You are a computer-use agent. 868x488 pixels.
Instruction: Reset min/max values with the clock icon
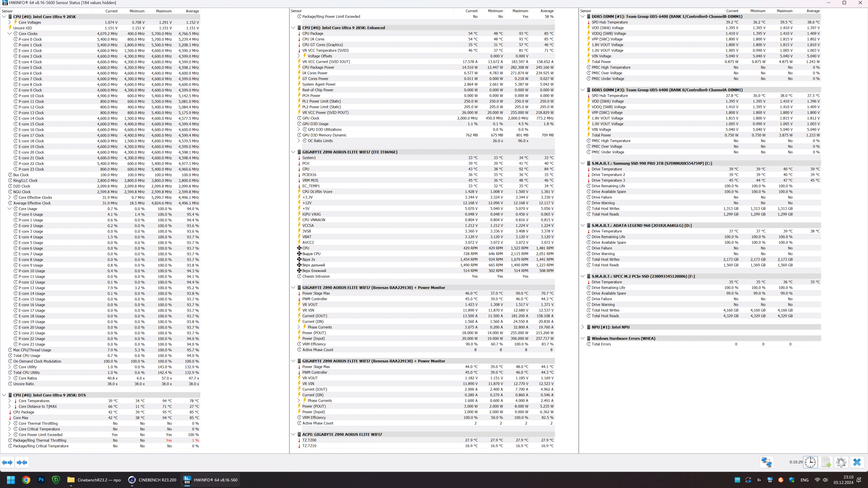point(810,462)
